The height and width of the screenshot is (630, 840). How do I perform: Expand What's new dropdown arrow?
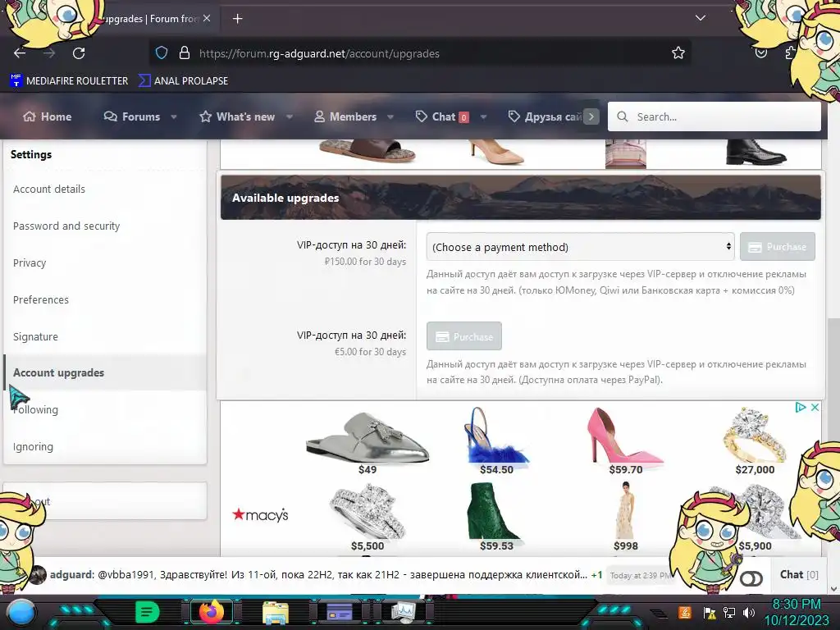tap(290, 116)
